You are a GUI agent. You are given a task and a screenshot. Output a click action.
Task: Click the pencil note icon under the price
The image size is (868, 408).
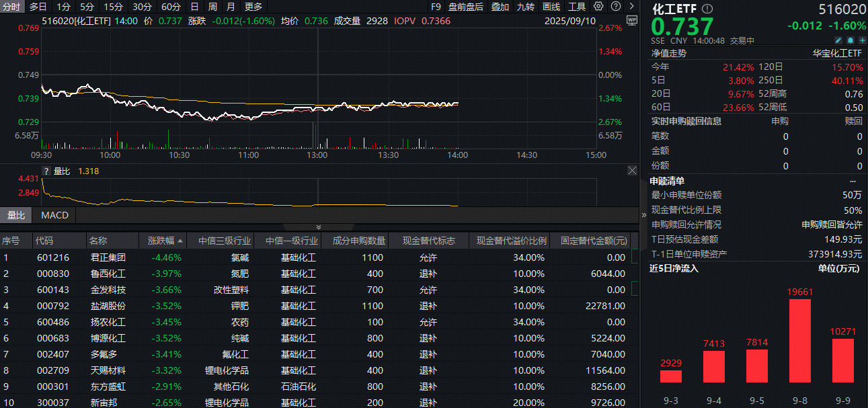tap(838, 41)
